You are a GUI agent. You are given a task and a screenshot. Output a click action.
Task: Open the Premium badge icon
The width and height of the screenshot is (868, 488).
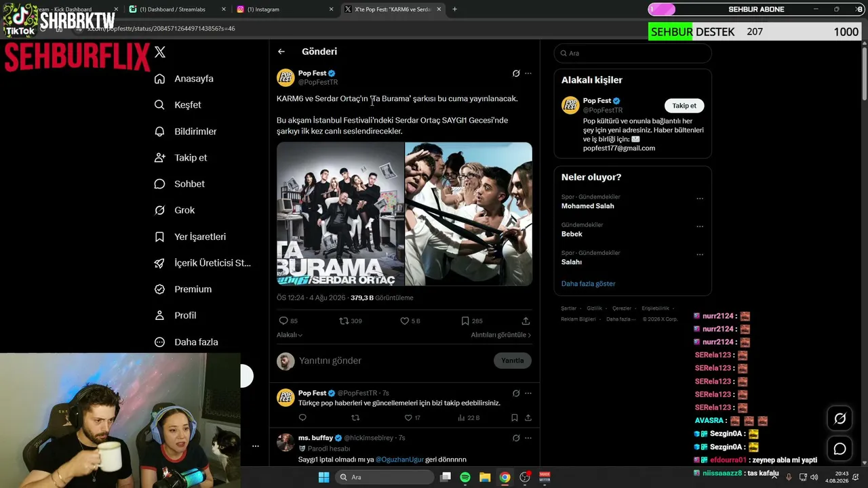point(159,289)
